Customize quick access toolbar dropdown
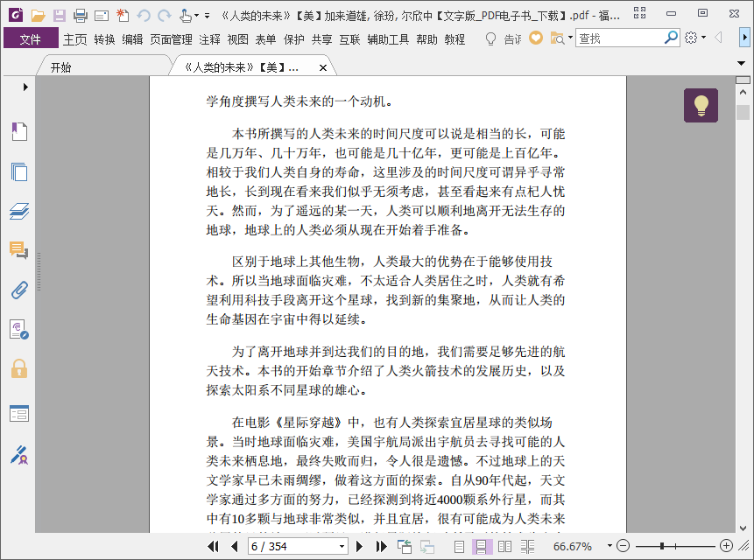This screenshot has height=560, width=754. (x=208, y=16)
